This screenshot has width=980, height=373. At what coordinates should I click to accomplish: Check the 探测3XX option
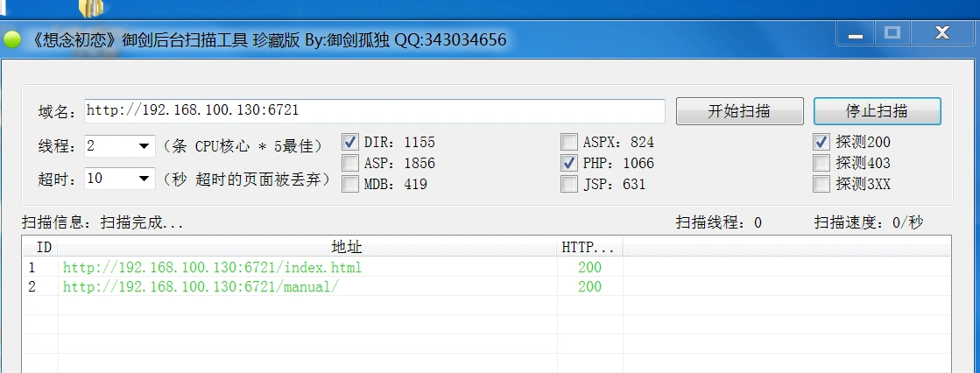click(x=821, y=184)
